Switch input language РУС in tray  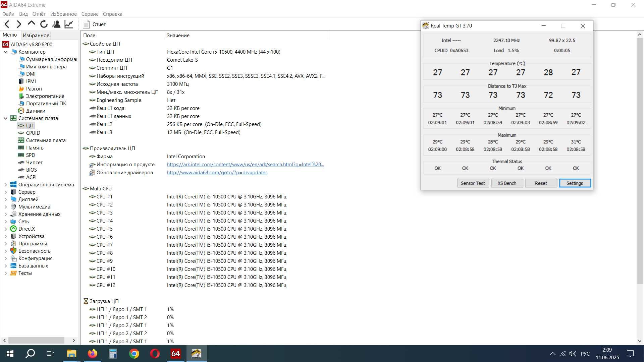(585, 354)
